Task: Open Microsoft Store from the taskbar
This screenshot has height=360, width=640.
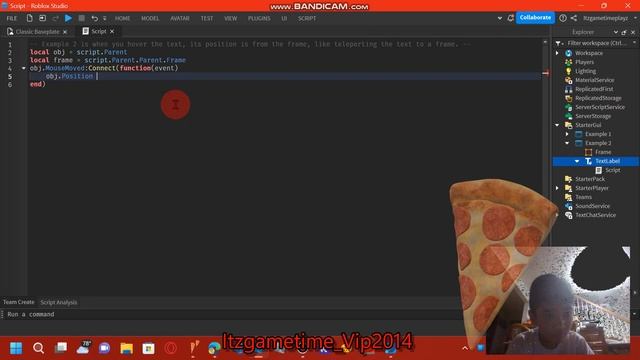Action: [x=149, y=348]
